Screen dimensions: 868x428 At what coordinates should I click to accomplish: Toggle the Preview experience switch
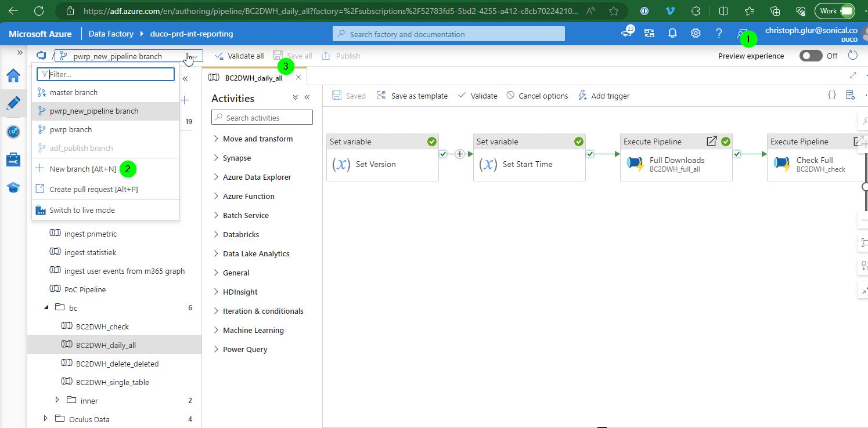[x=811, y=56]
